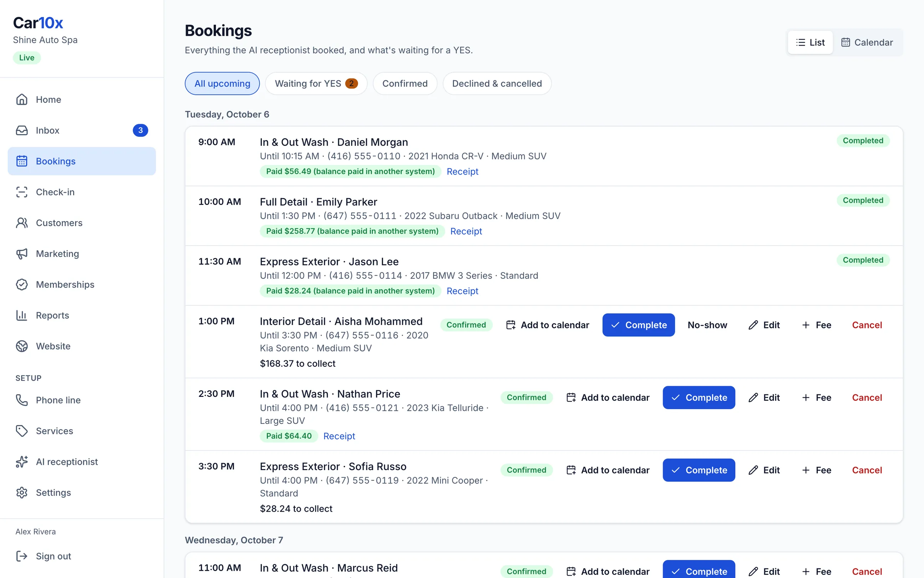Open Phone line handset icon
This screenshot has width=924, height=578.
coord(22,400)
